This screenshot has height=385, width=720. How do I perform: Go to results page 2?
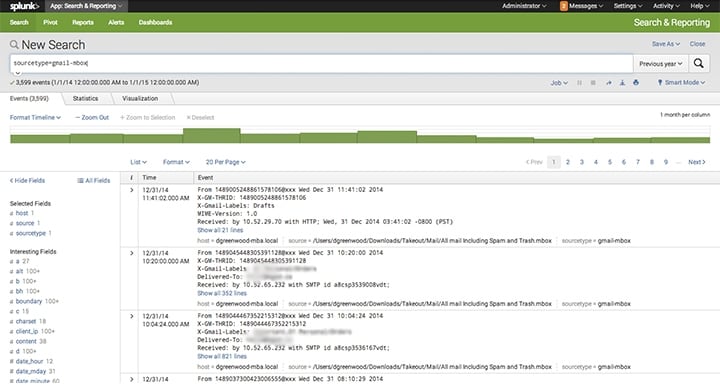568,162
